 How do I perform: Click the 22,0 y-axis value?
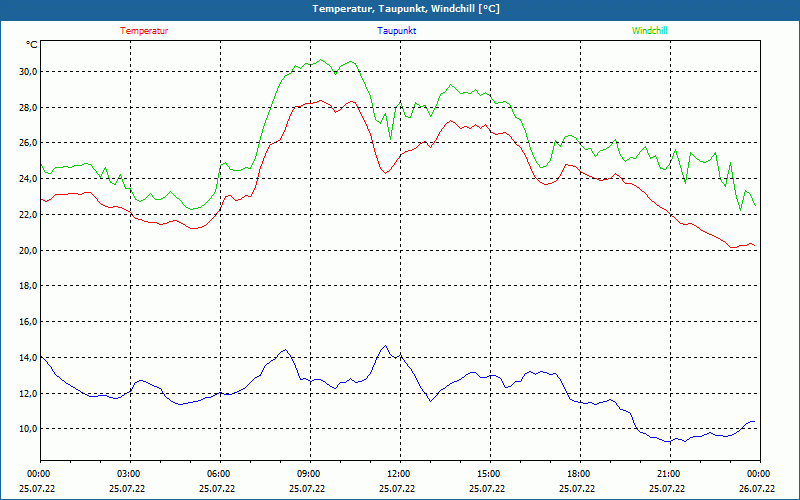29,215
